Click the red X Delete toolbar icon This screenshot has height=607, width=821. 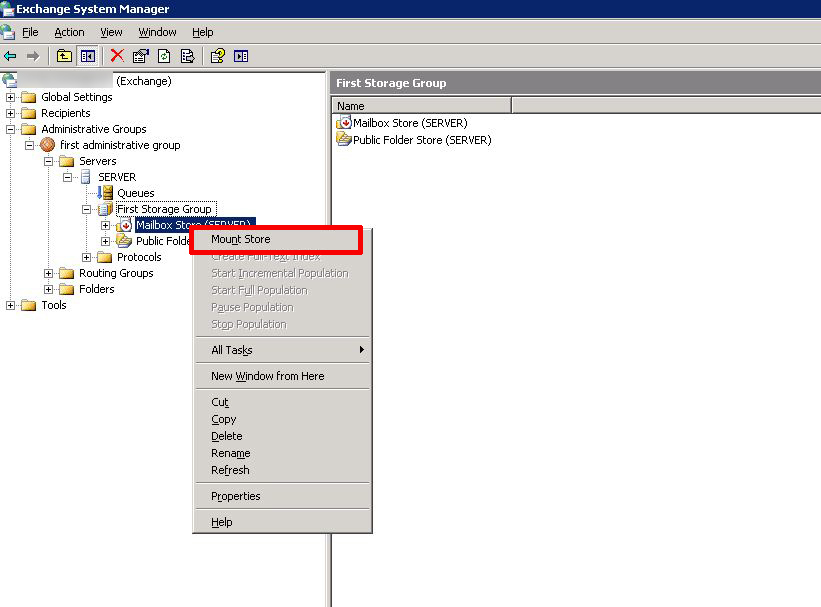click(117, 56)
